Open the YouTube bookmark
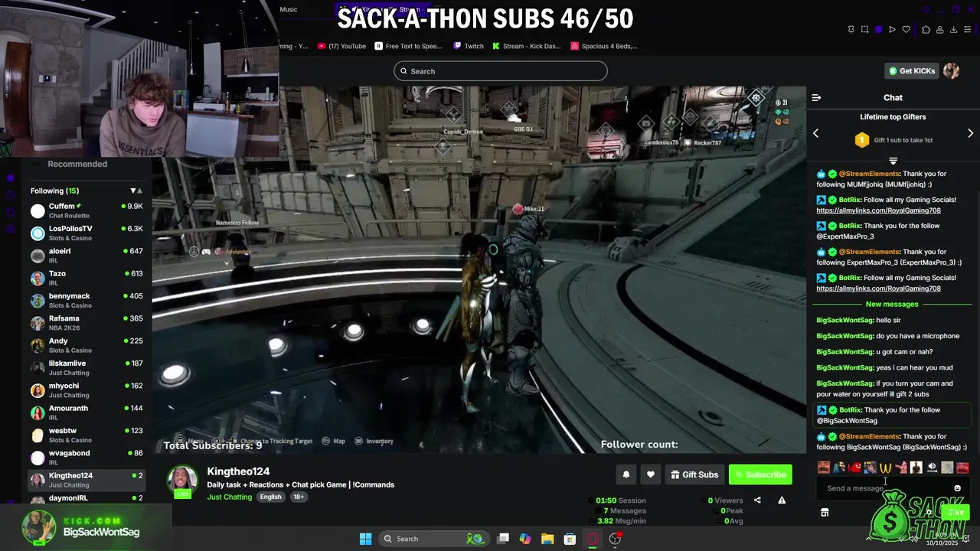Screen dimensions: 980x551 coord(341,46)
